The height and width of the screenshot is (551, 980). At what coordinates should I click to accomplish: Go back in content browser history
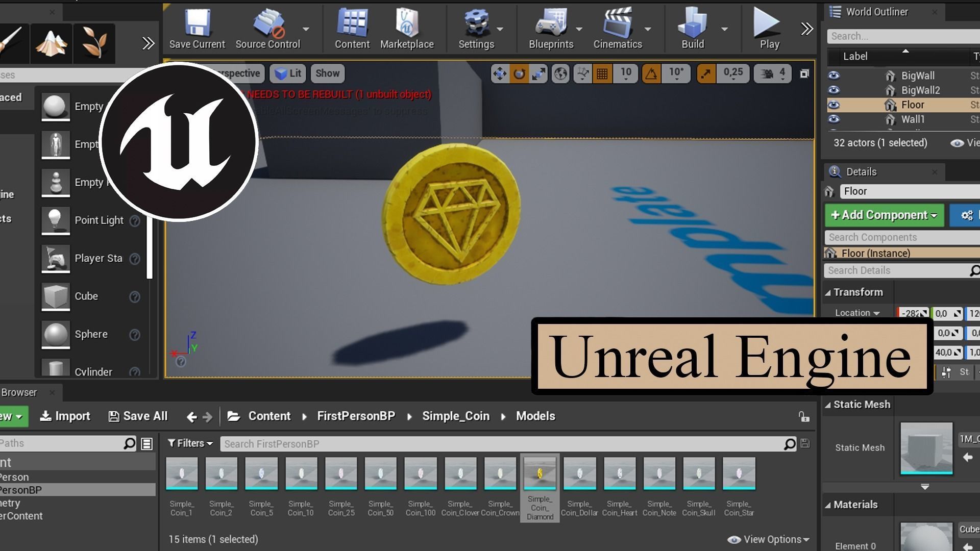click(191, 417)
